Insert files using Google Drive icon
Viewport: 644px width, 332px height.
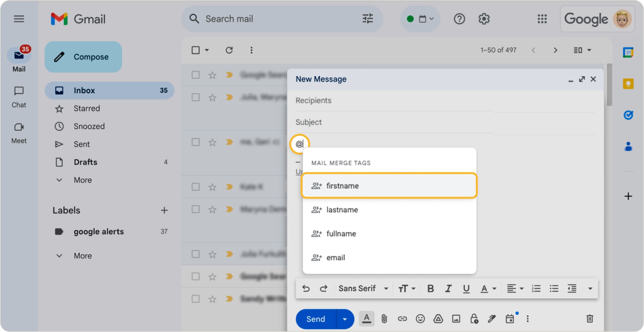point(438,319)
